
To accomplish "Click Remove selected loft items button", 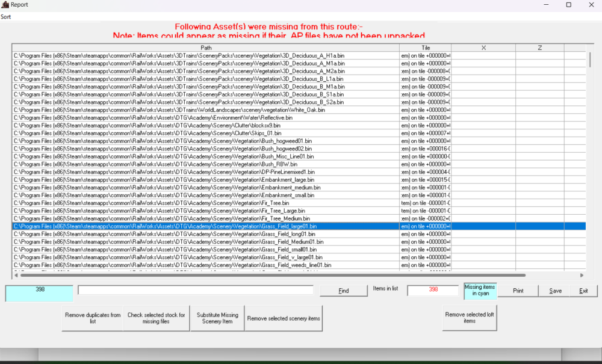I will [x=469, y=317].
